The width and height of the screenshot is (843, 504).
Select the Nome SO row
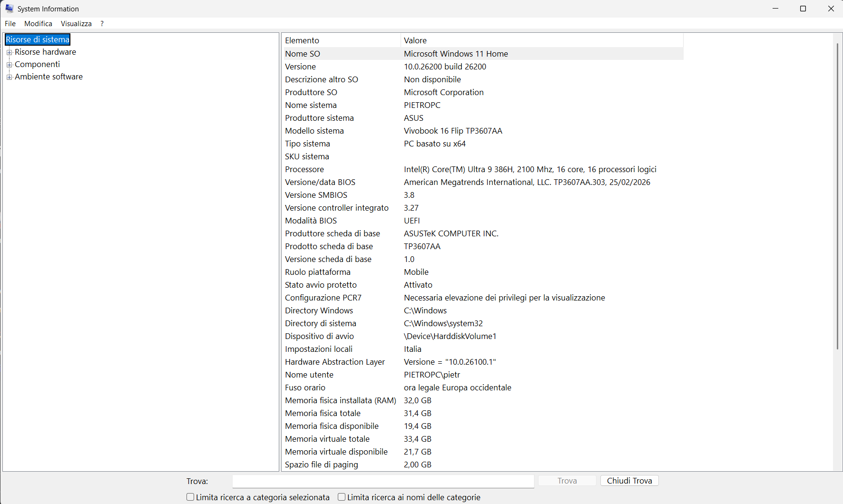482,54
